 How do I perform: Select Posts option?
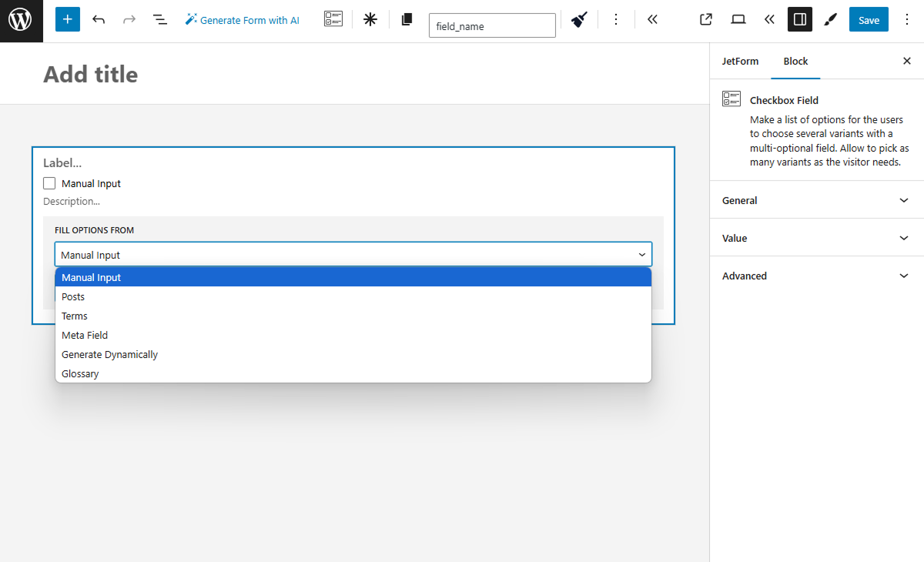point(353,296)
